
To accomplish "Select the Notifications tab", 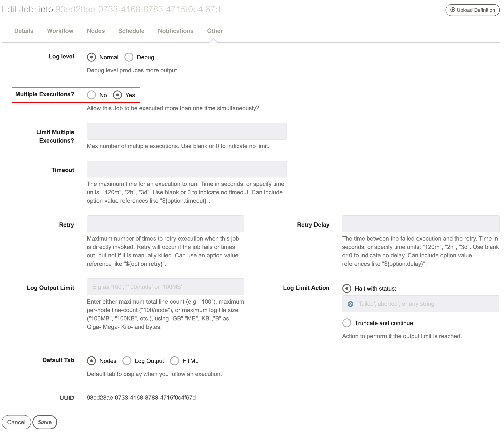I will click(x=176, y=31).
